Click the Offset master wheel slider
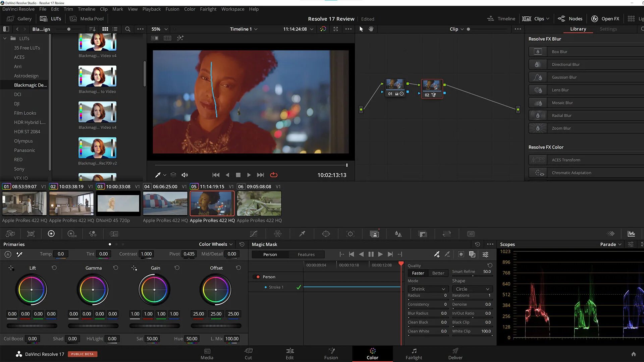Viewport: 644px width, 362px height. pos(216,326)
